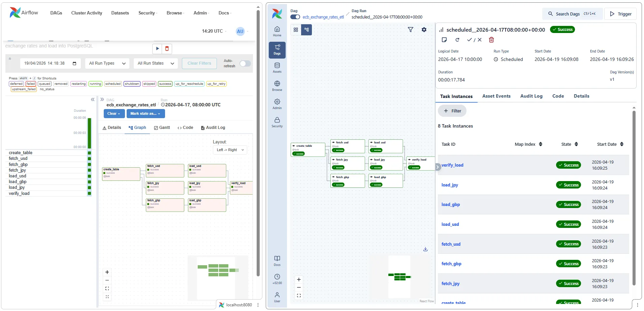Switch to the Asset Events tab
644x311 pixels.
[496, 96]
